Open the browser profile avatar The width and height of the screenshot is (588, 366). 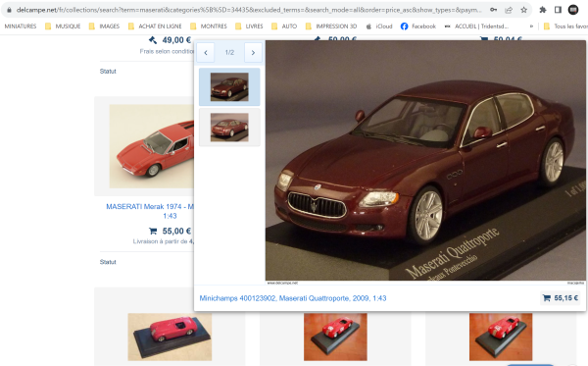coord(573,10)
